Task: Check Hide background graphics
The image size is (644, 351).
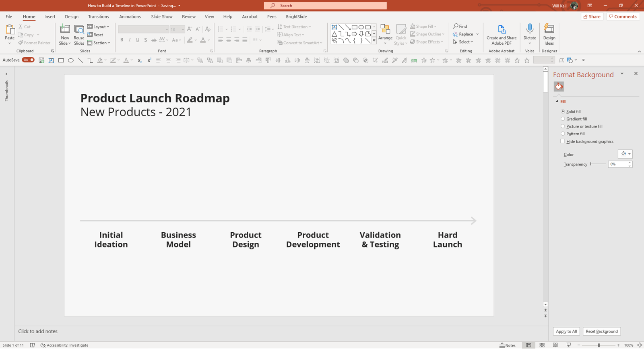Action: 563,141
